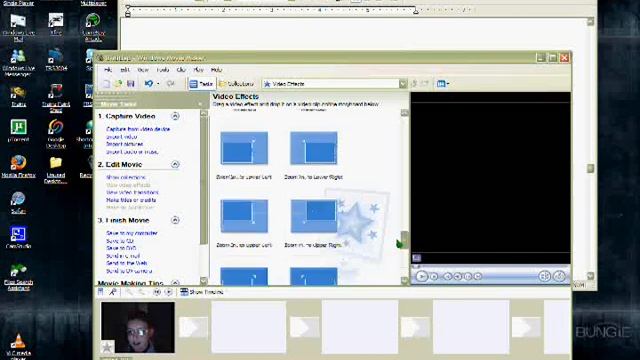Click the Show collections link
The image size is (640, 360).
coord(126,178)
